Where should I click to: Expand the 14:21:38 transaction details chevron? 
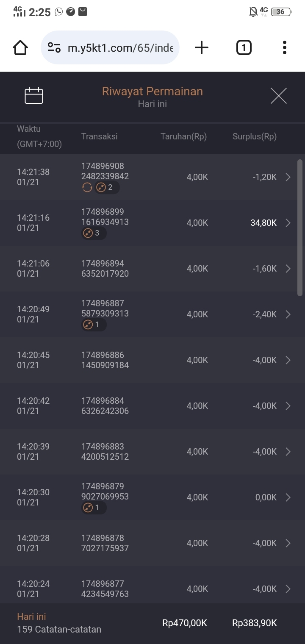(x=288, y=177)
